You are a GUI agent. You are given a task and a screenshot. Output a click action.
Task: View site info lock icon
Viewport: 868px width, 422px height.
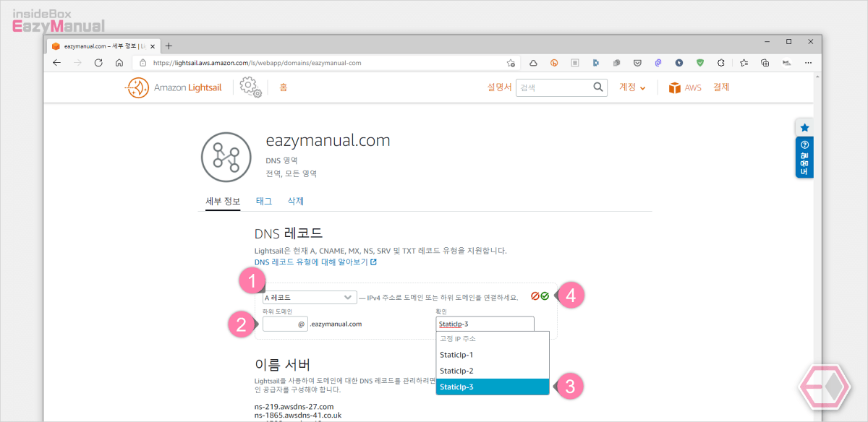142,63
